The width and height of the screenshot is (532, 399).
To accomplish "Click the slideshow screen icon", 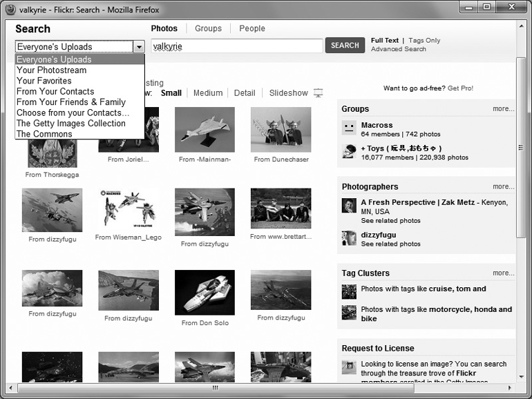I will [318, 93].
